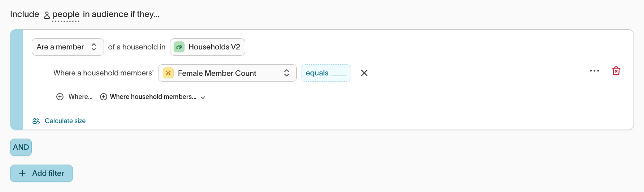Image resolution: width=644 pixels, height=192 pixels.
Task: Click the person icon beside "people"
Action: point(47,15)
